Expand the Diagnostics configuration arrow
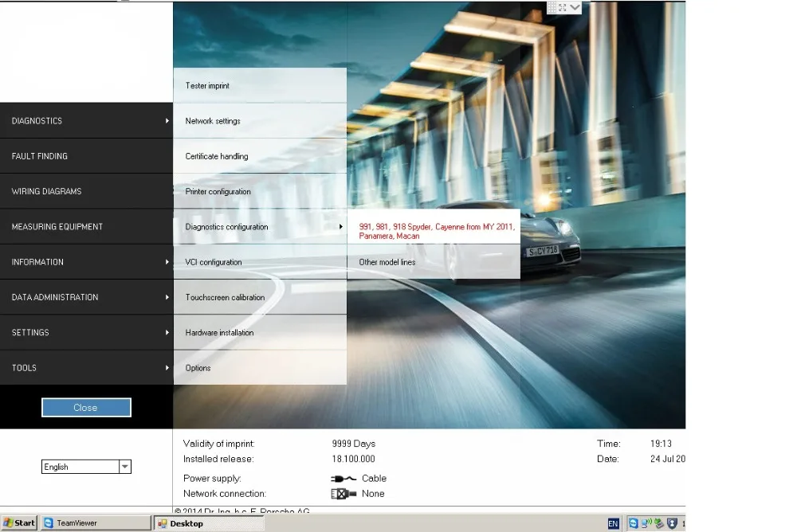Image resolution: width=797 pixels, height=532 pixels. tap(341, 227)
